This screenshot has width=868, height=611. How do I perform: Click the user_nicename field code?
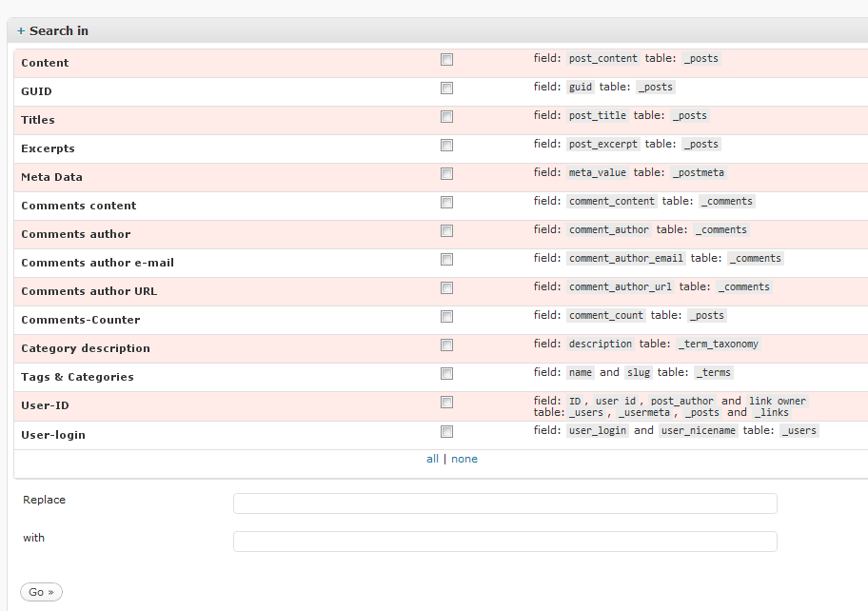point(698,430)
